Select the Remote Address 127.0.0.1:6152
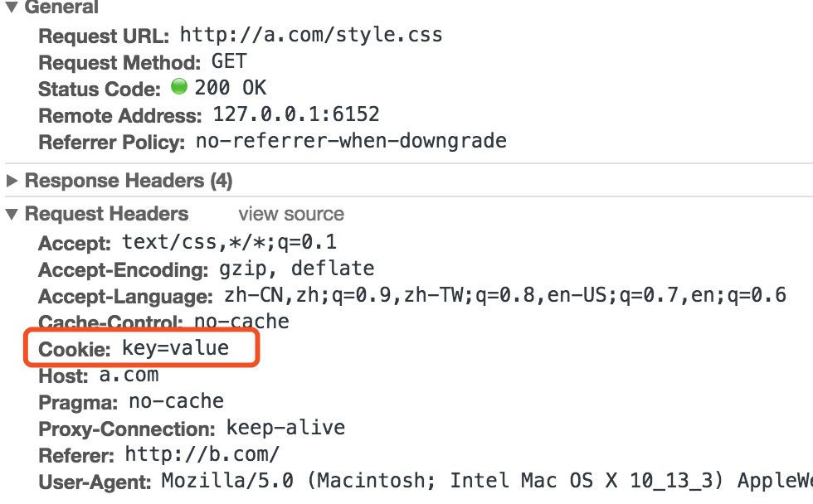The image size is (813, 504). click(296, 114)
